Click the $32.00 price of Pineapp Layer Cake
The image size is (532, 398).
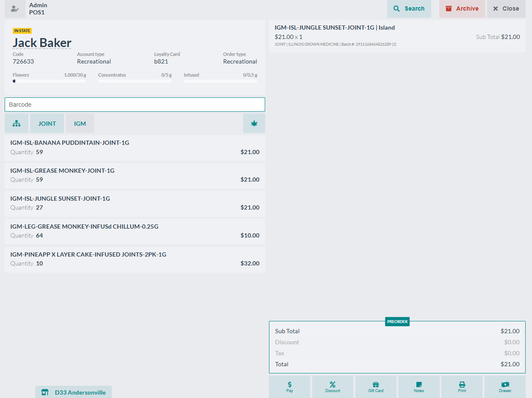250,263
